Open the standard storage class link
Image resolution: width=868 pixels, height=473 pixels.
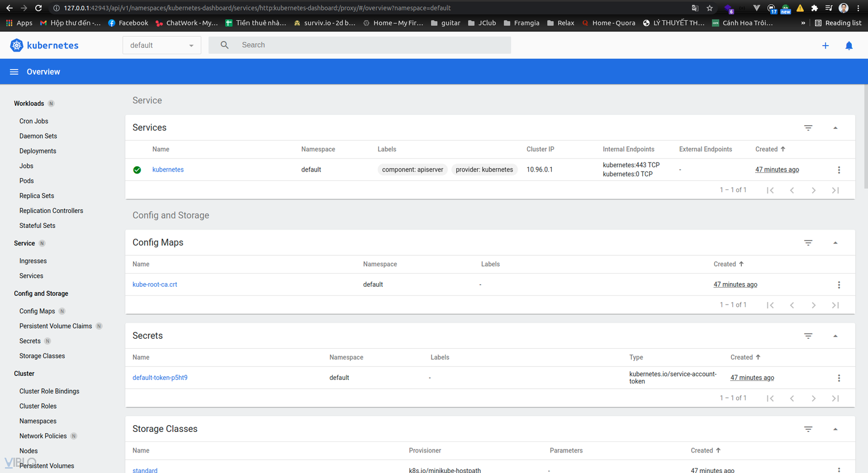145,470
